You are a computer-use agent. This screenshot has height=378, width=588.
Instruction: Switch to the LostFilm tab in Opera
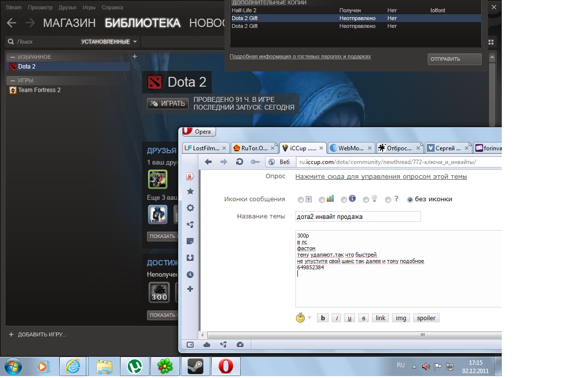205,148
